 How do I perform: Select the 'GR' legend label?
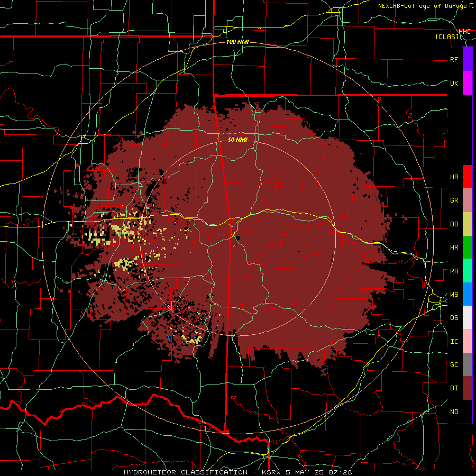click(454, 200)
